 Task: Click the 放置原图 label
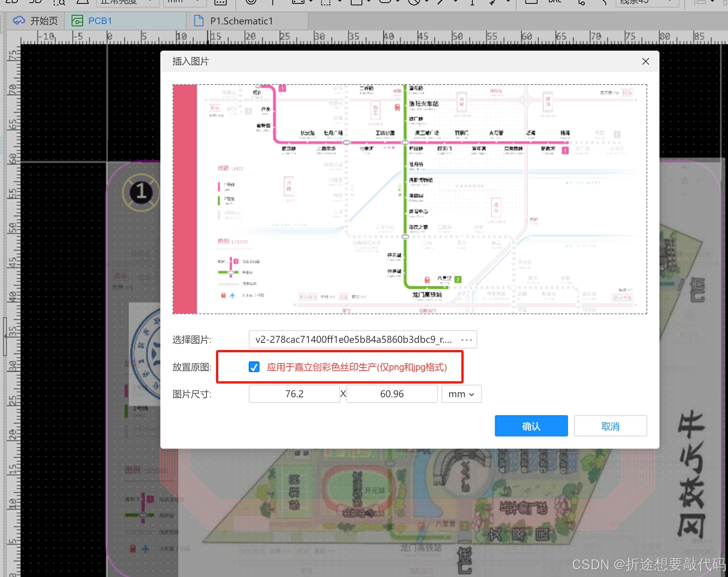[x=192, y=367]
